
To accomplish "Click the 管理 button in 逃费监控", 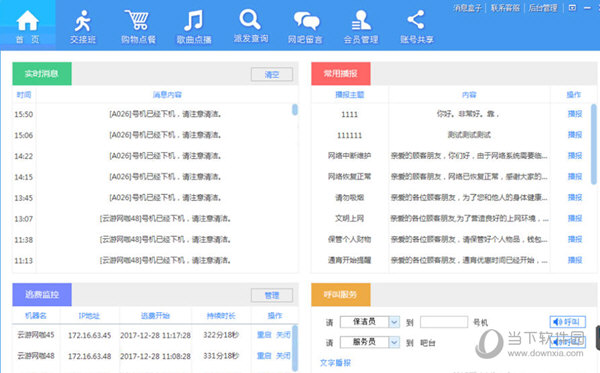I will click(272, 295).
